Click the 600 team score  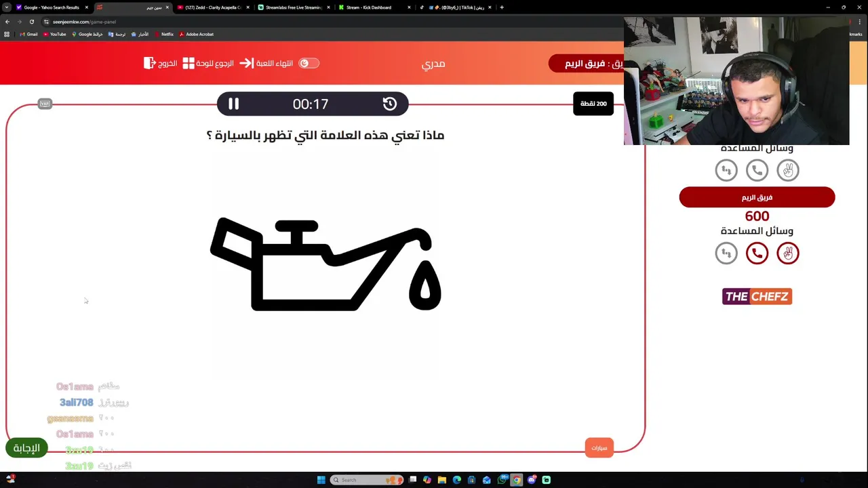pyautogui.click(x=757, y=216)
